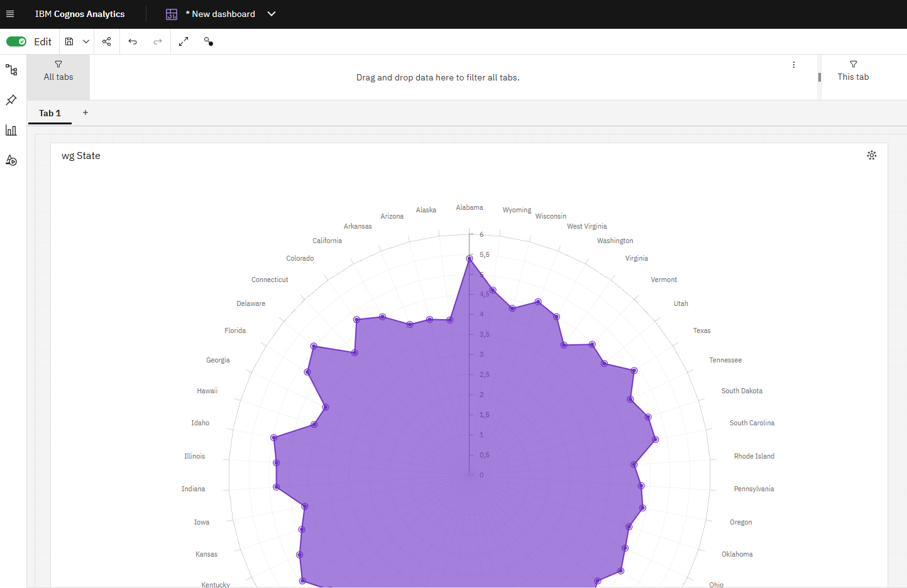The width and height of the screenshot is (907, 588).
Task: Click the Hawaii axis label
Action: pyautogui.click(x=207, y=391)
